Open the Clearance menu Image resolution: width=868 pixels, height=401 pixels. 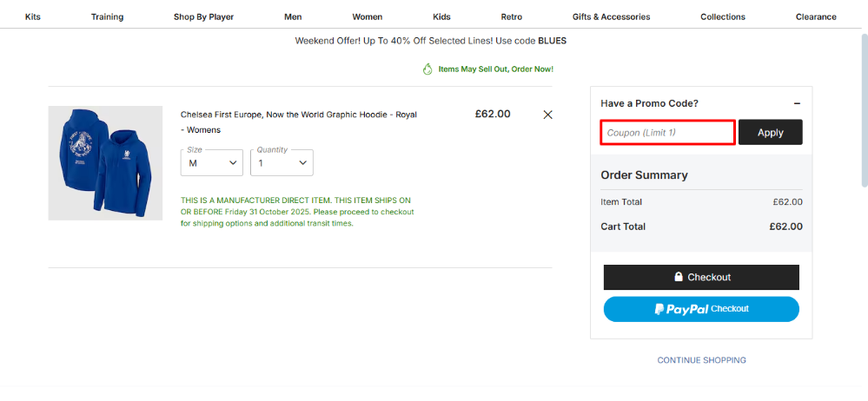(816, 16)
